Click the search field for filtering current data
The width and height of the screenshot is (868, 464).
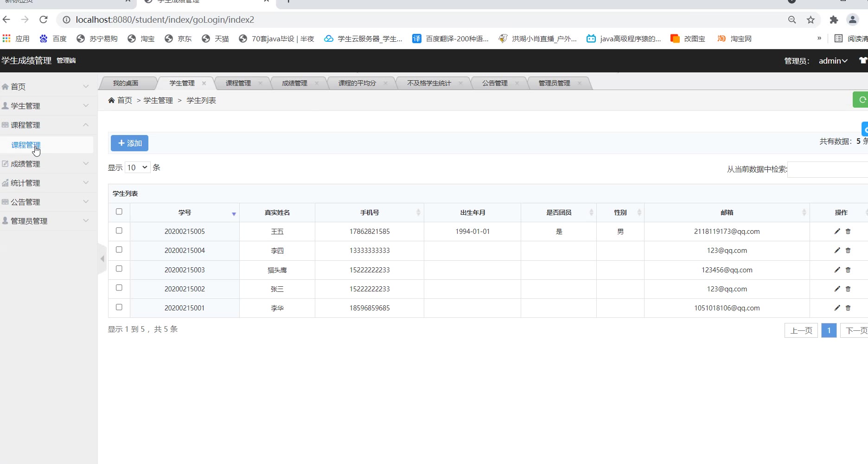pos(828,169)
